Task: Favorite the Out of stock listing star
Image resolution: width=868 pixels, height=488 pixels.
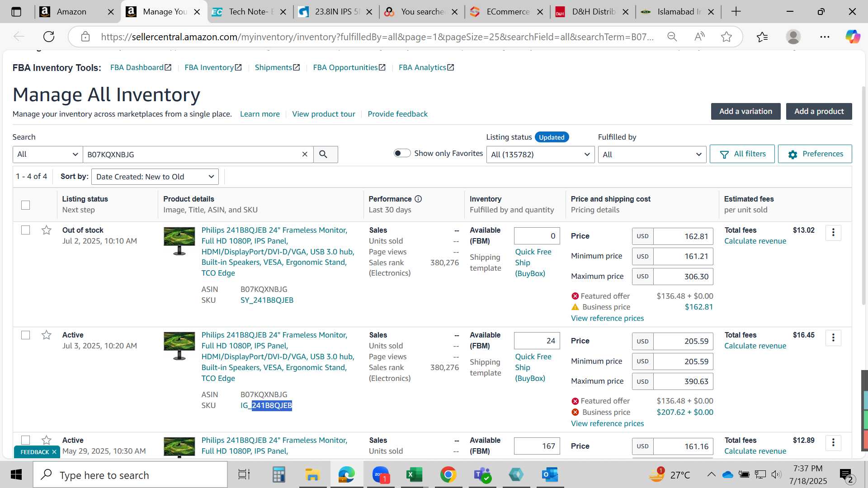Action: coord(47,230)
